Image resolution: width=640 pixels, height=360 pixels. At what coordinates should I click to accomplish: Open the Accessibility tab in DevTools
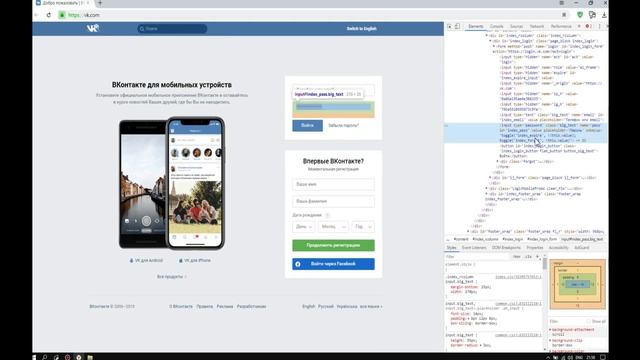tap(558, 248)
